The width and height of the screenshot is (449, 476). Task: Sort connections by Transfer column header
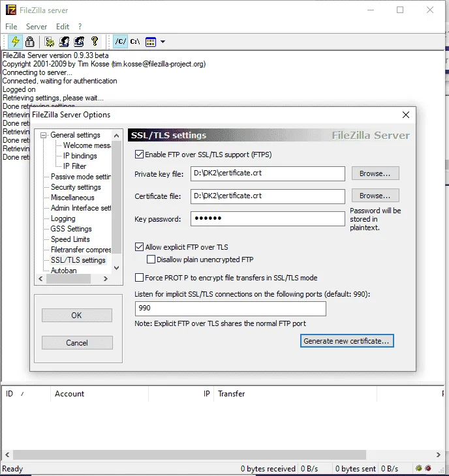pos(295,394)
